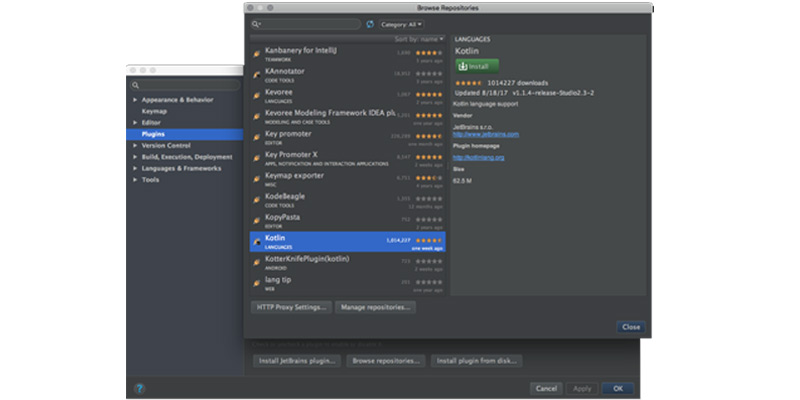Expand the Version Control node

pos(135,146)
